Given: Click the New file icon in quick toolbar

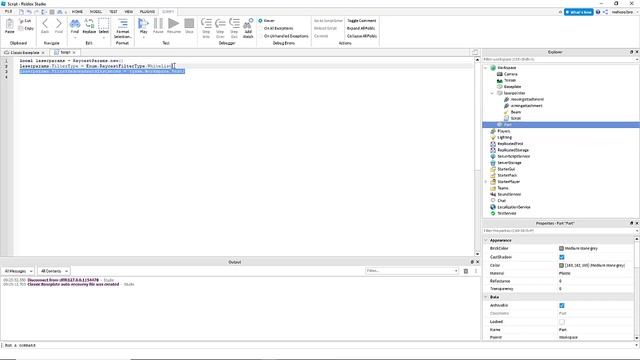Looking at the screenshot, I should (x=21, y=12).
